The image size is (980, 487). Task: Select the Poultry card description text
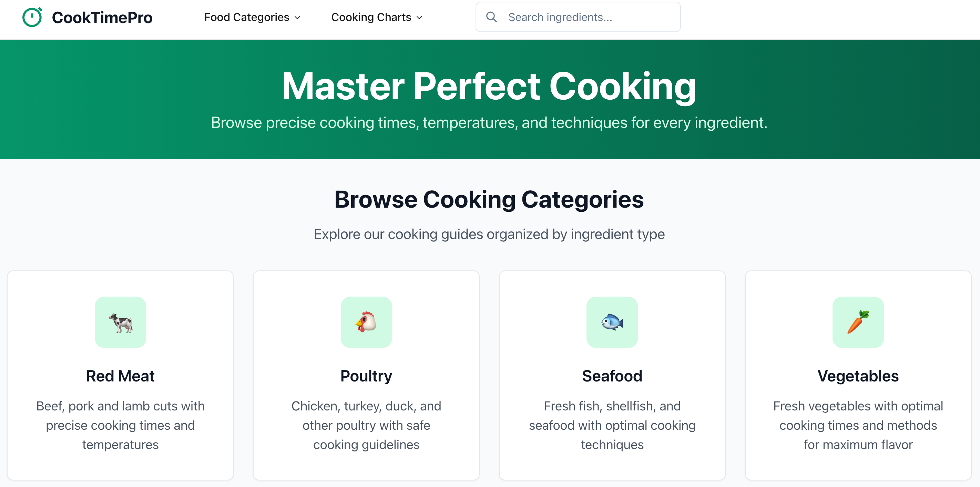pos(366,425)
